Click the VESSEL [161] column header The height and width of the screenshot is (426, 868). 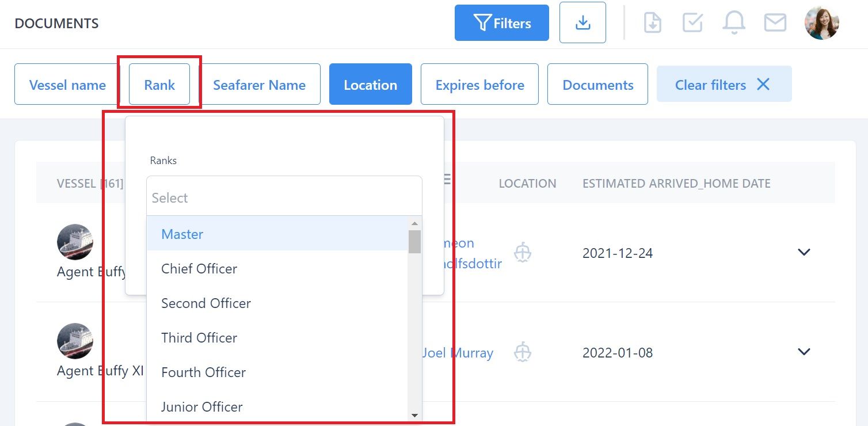[90, 184]
